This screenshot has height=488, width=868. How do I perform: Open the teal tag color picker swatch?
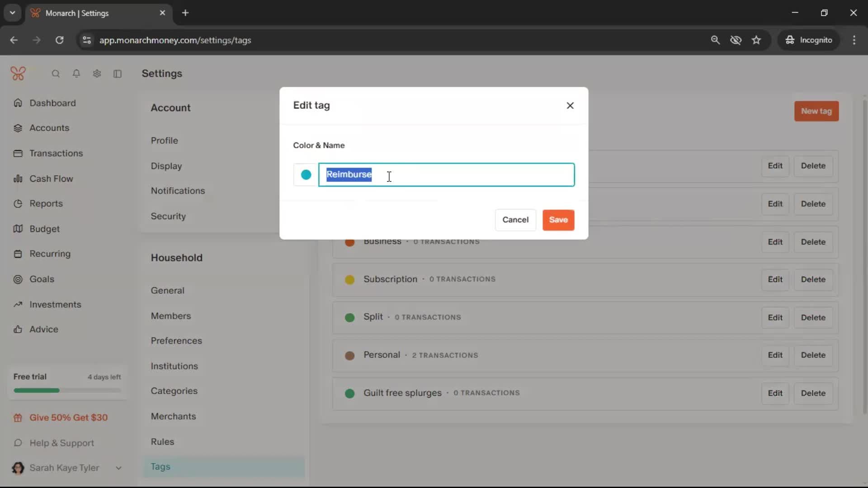306,175
